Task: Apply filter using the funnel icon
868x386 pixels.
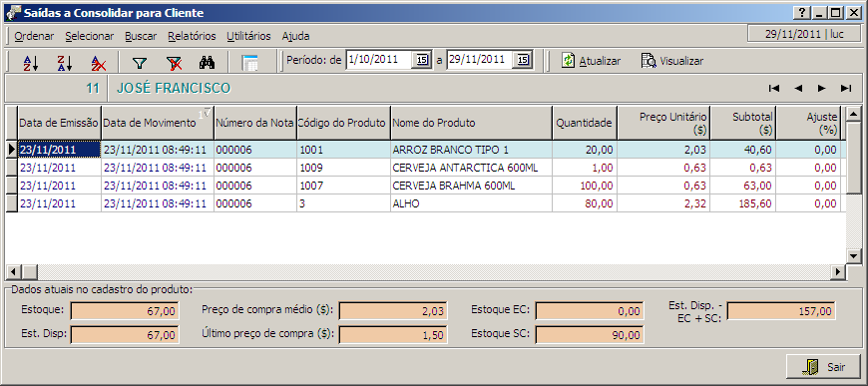Action: 140,62
